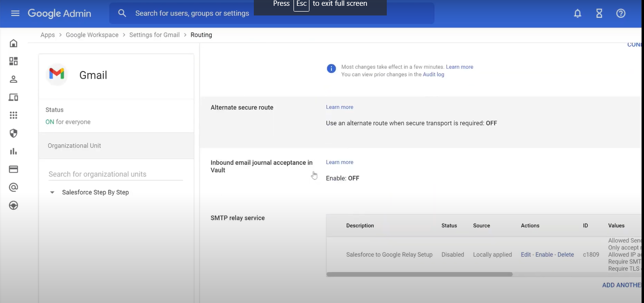Image resolution: width=644 pixels, height=303 pixels.
Task: Click the top search users, groups or settings field
Action: [x=272, y=13]
